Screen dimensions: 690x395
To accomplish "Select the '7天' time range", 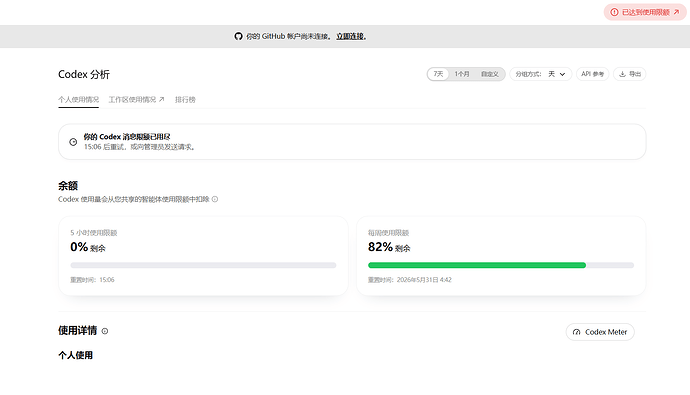I will 438,74.
